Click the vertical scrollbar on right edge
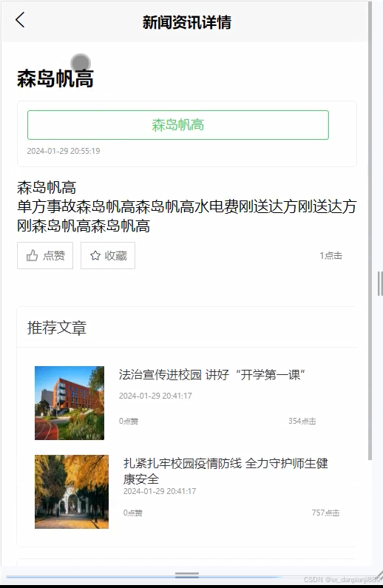Viewport: 383px width, 588px height. [370, 231]
